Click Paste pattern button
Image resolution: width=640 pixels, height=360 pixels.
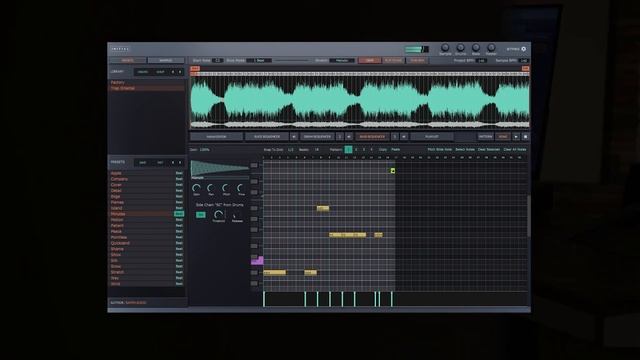coord(396,150)
